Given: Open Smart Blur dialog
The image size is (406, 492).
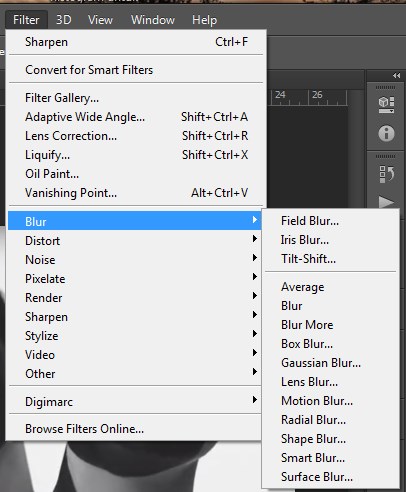Looking at the screenshot, I should [x=331, y=458].
